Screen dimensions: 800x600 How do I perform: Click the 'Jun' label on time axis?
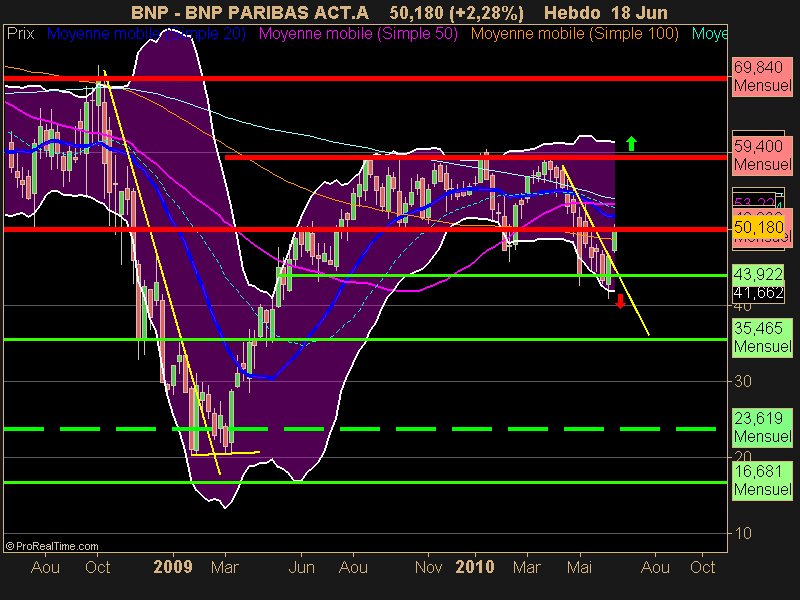point(301,567)
